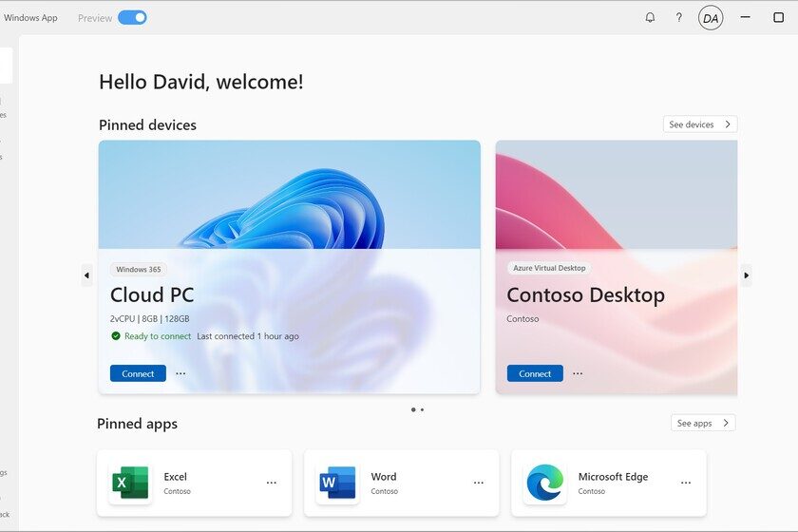Click the Cloud PC title
The image size is (798, 532).
coord(152,294)
